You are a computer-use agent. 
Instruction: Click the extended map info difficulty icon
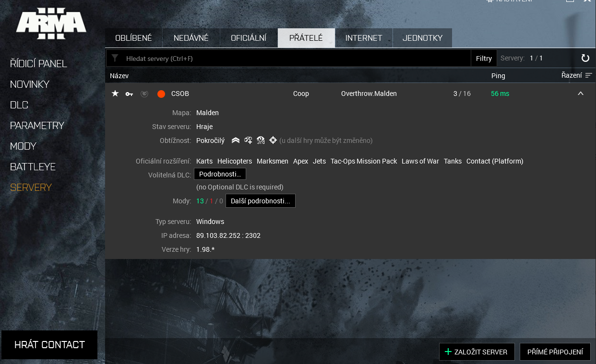coord(248,140)
